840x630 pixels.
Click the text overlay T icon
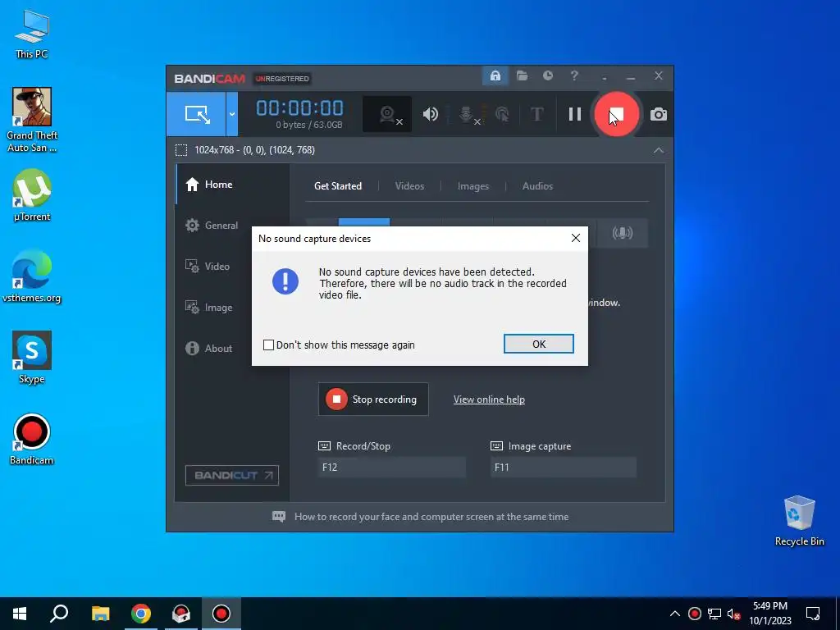(x=536, y=114)
